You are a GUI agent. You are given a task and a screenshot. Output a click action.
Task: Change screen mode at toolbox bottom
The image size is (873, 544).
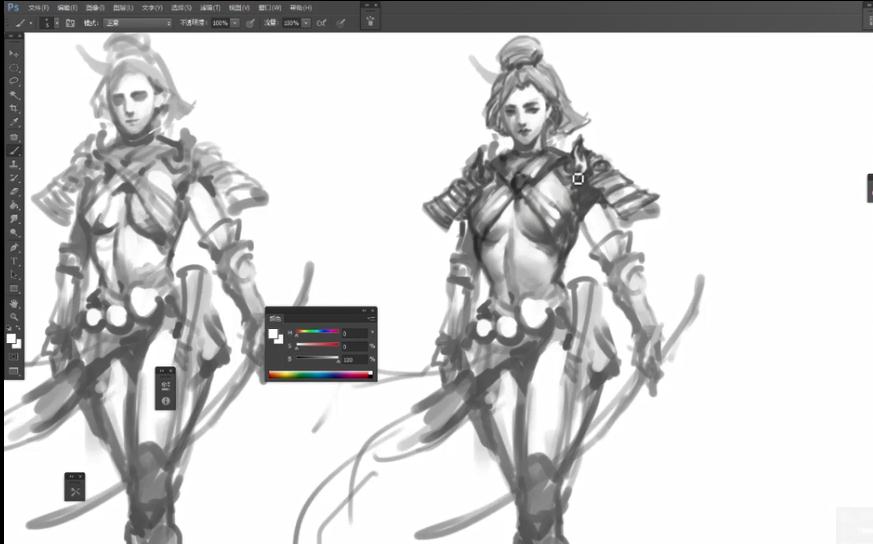14,371
